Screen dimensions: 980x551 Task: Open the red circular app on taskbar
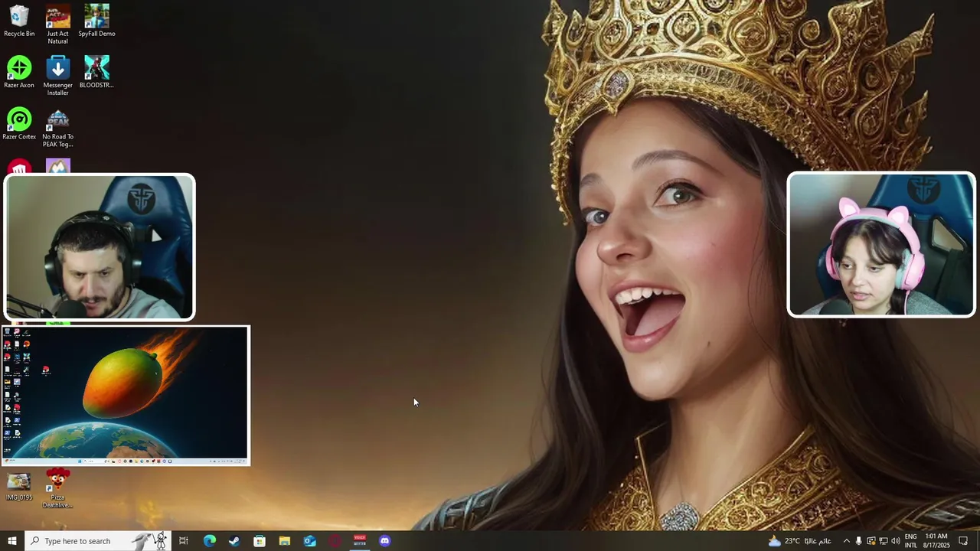pyautogui.click(x=335, y=541)
